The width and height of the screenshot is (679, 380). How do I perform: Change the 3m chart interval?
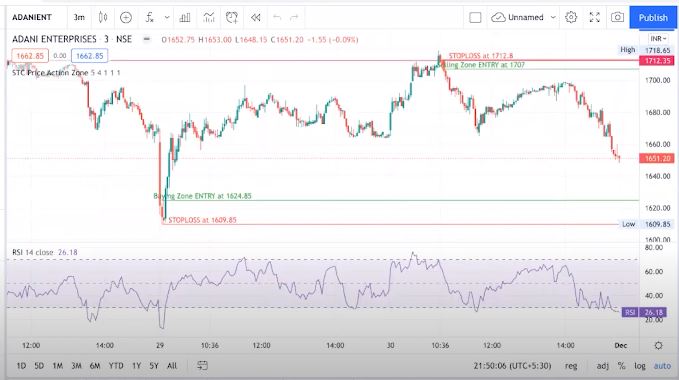click(x=79, y=17)
